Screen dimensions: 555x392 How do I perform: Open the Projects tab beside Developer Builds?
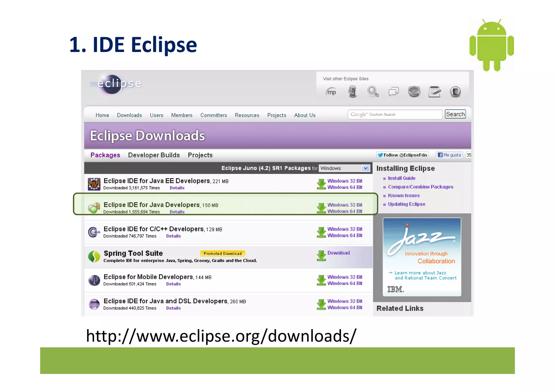coord(200,155)
